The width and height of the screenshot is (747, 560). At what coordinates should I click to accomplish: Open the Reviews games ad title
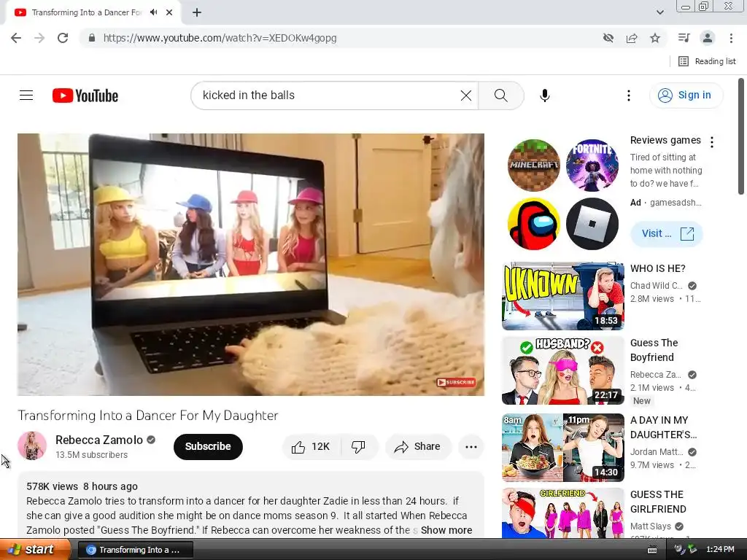(665, 140)
